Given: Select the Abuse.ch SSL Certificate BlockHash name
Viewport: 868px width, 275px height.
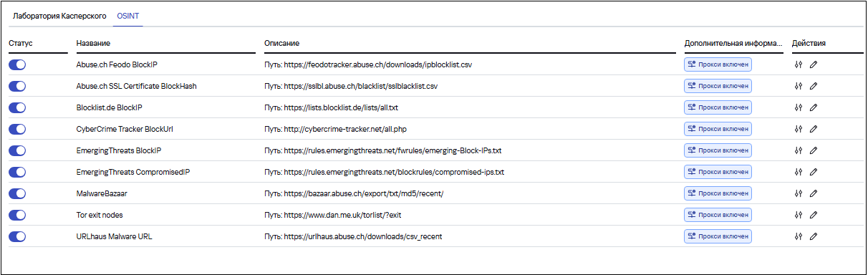Looking at the screenshot, I should tap(136, 86).
